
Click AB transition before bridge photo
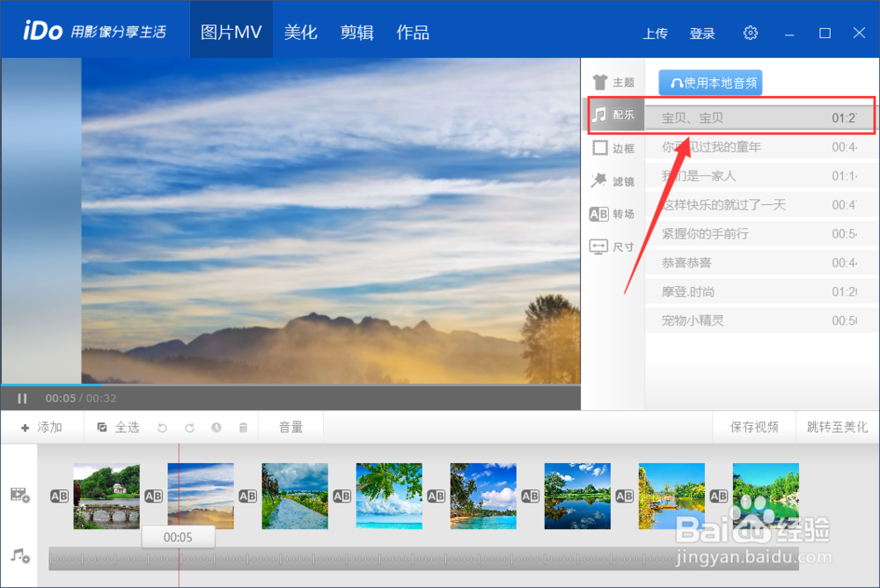coord(60,496)
